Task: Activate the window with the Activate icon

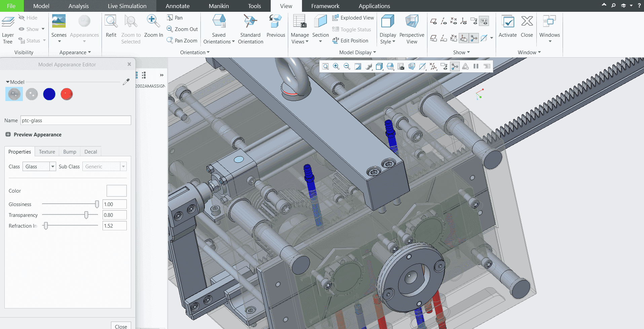Action: point(507,21)
